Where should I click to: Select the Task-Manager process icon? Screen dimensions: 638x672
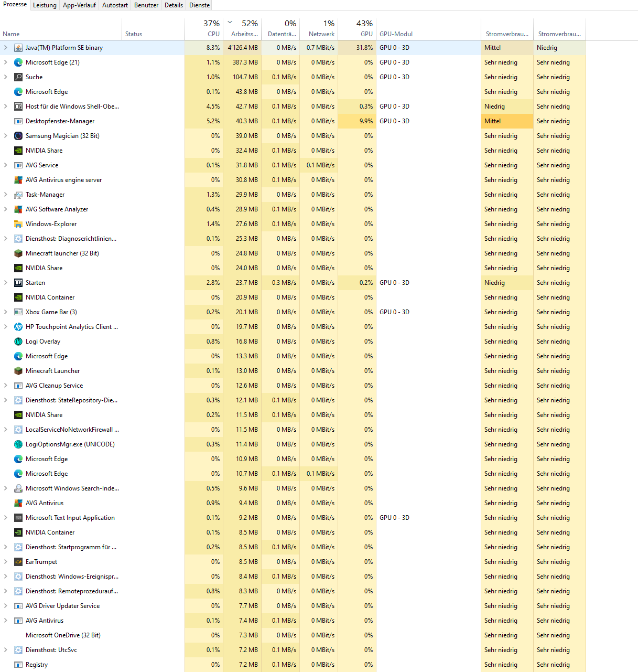point(18,195)
